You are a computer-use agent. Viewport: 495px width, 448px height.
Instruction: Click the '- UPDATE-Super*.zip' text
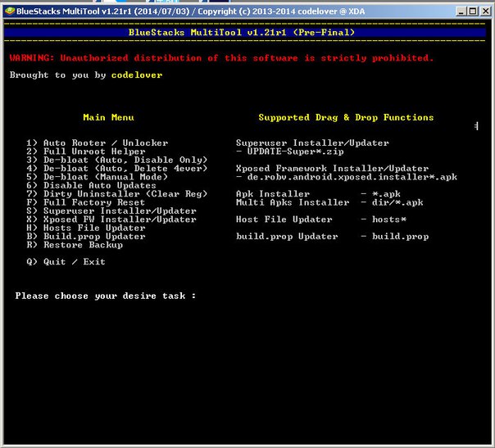[x=290, y=152]
